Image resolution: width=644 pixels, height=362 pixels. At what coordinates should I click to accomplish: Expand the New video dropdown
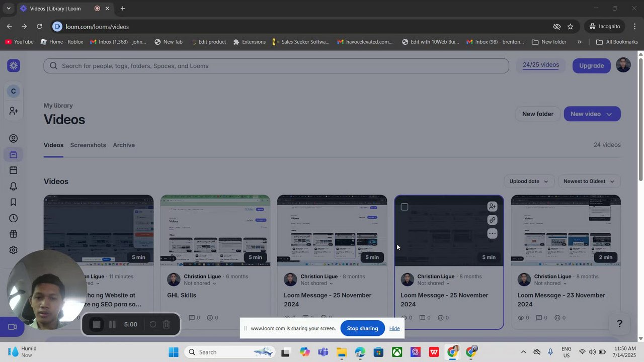[x=609, y=114]
